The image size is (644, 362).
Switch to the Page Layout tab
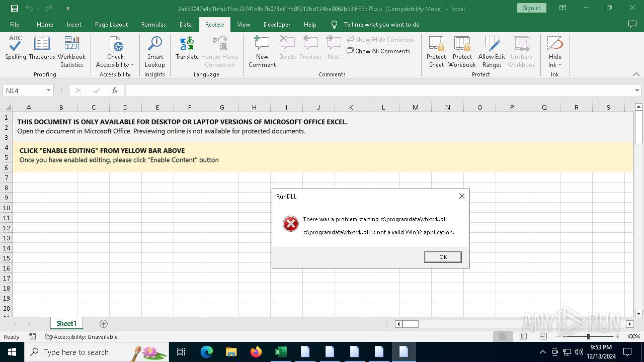[111, 24]
